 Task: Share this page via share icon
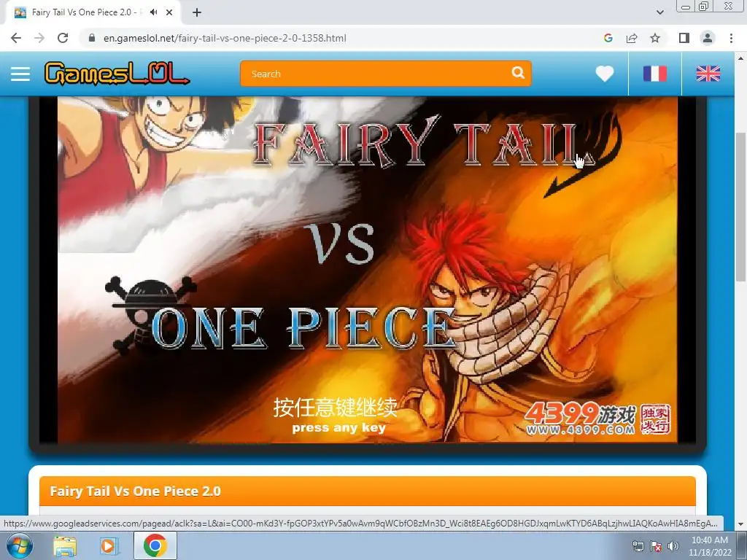(x=632, y=38)
